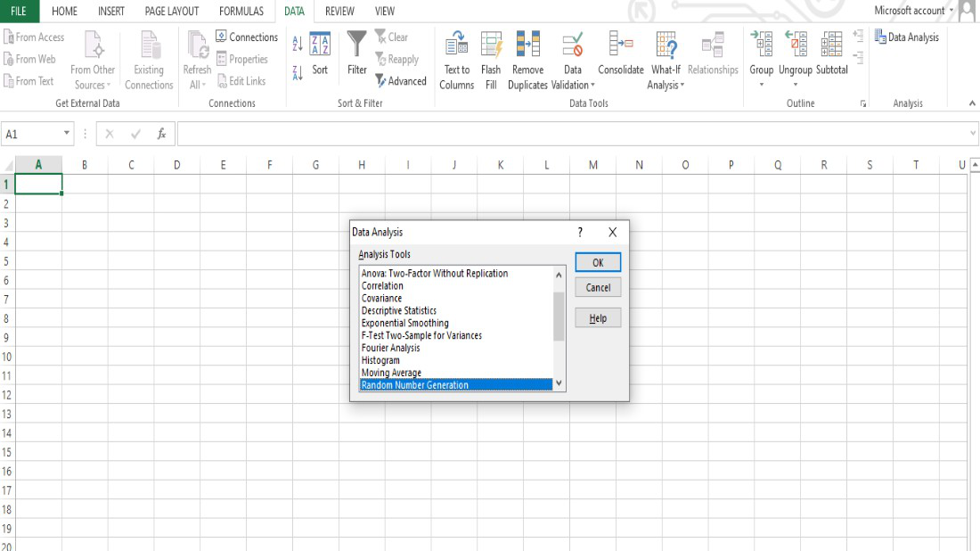Click the Relationships button
This screenshot has width=980, height=551.
713,53
